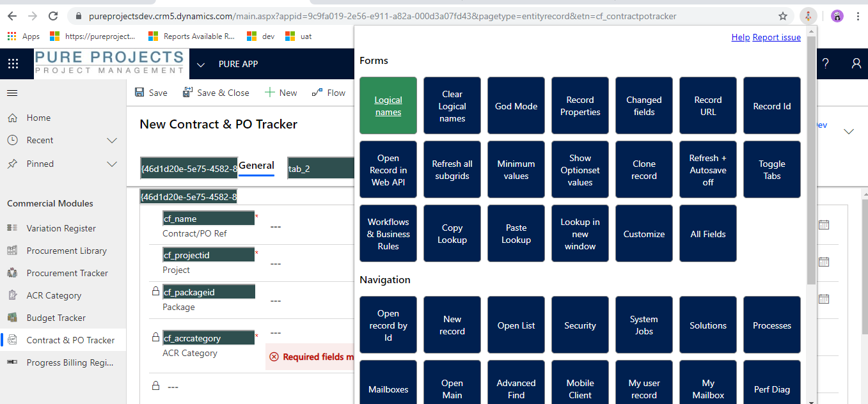Click the lock icon beside cf_acrcategory
Viewport: 868px width, 404px height.
pos(155,338)
